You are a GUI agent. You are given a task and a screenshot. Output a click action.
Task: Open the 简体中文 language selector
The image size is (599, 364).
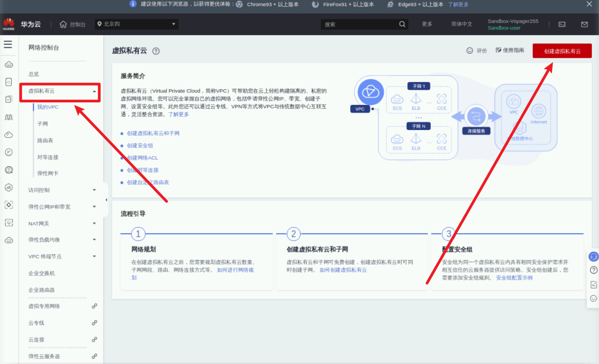pos(461,24)
